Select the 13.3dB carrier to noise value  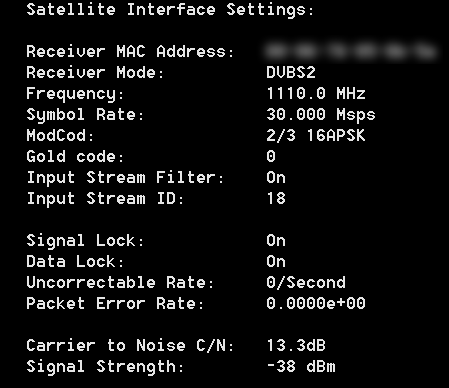point(296,345)
